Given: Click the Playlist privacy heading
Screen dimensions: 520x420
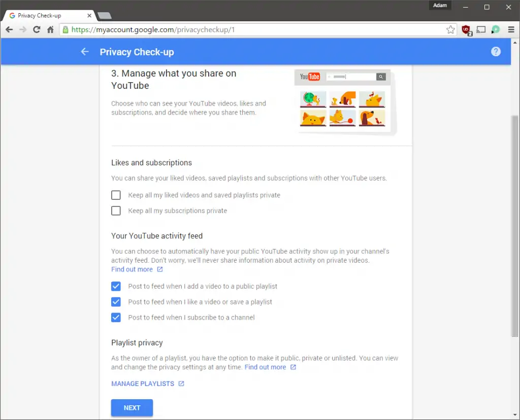Looking at the screenshot, I should pyautogui.click(x=137, y=342).
